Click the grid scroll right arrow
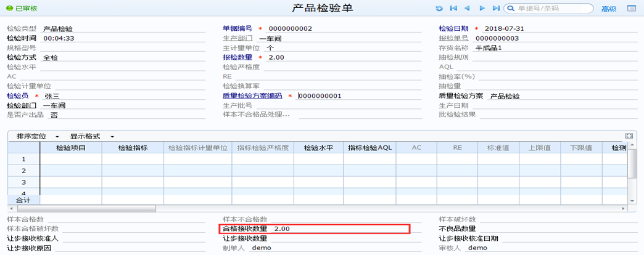This screenshot has height=255, width=644. pyautogui.click(x=624, y=209)
